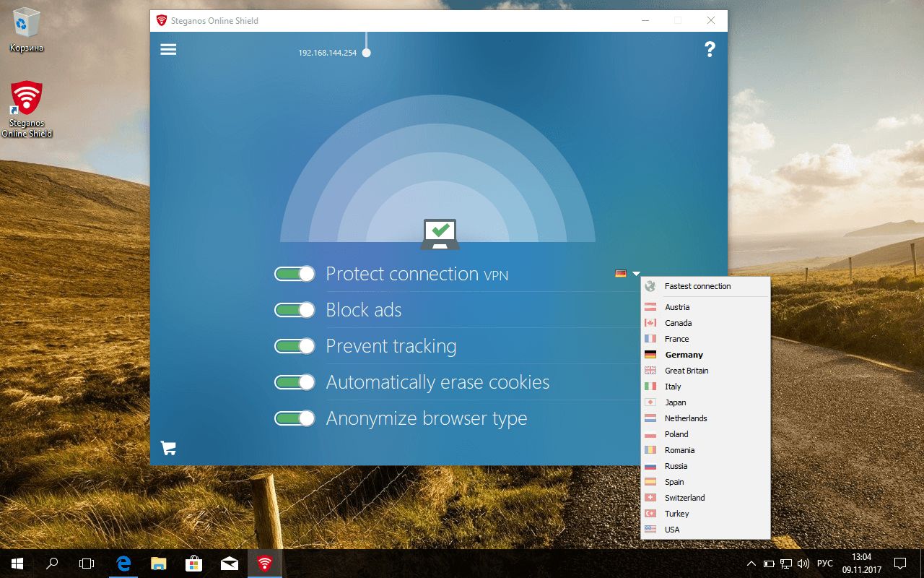Screen dimensions: 924x578
Task: Choose Netherlands from country list
Action: coord(705,418)
